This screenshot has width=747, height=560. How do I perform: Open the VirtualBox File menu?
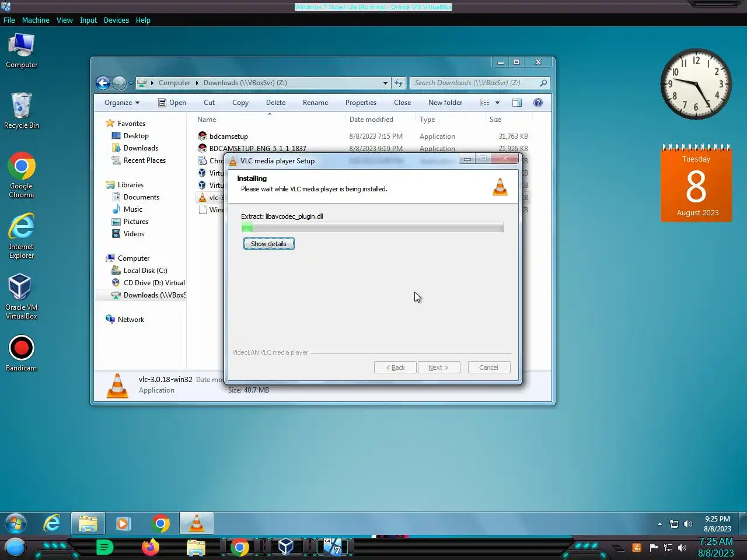(9, 20)
